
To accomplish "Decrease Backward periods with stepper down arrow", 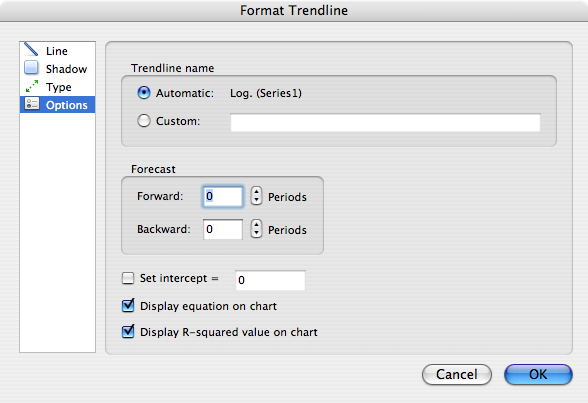I will (x=256, y=233).
